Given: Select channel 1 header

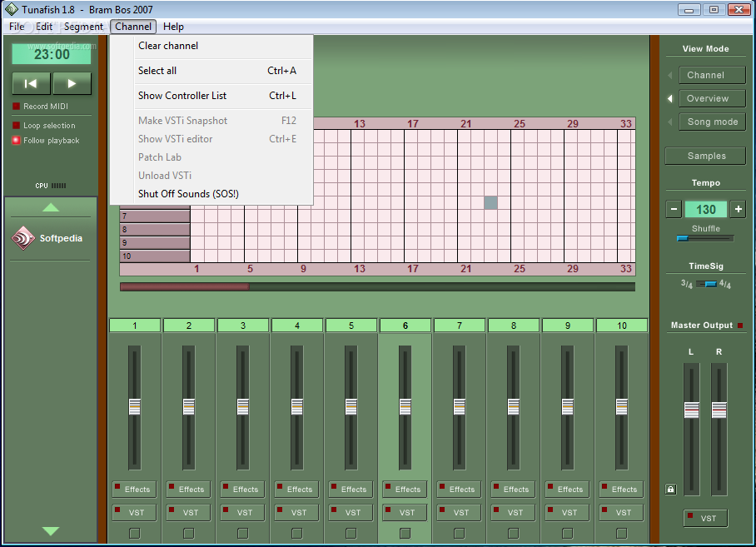Looking at the screenshot, I should point(135,326).
